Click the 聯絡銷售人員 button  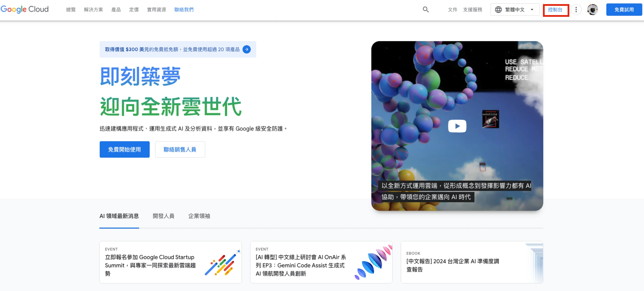point(180,149)
